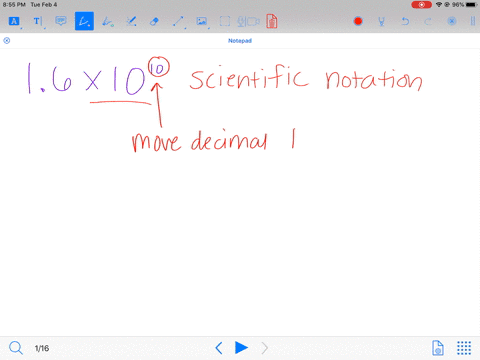
Task: Tap the 8:55 PM clock
Action: pyautogui.click(x=14, y=5)
